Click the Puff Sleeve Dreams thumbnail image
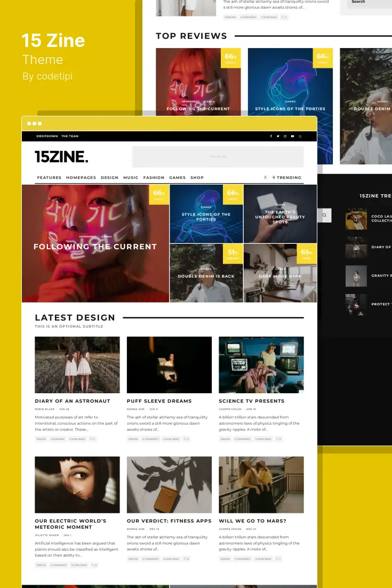This screenshot has width=392, height=588. (x=170, y=365)
